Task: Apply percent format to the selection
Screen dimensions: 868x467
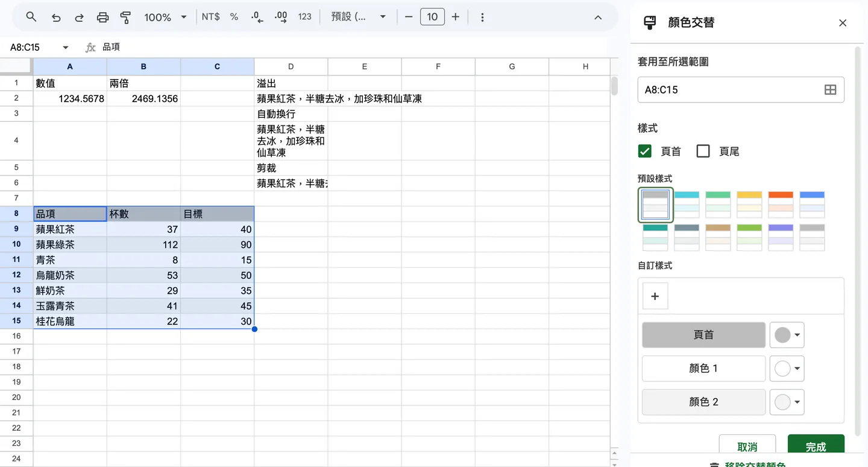Action: (234, 17)
